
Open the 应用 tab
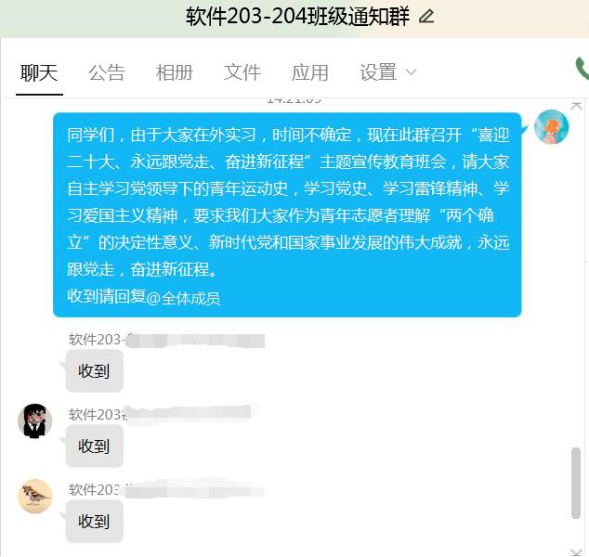[x=310, y=72]
